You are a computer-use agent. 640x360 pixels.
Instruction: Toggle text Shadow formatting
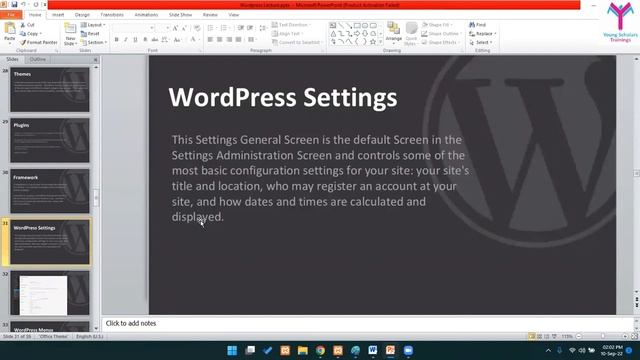click(145, 40)
